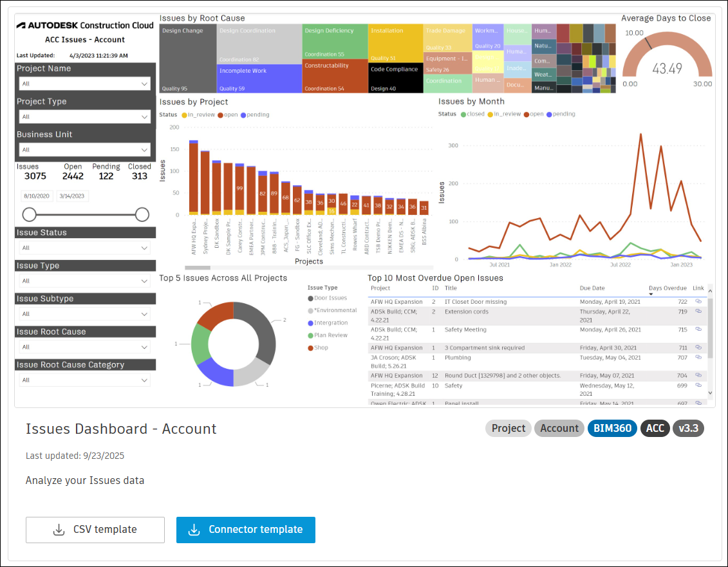The height and width of the screenshot is (567, 728).
Task: Click Due Date column header
Action: click(x=592, y=288)
